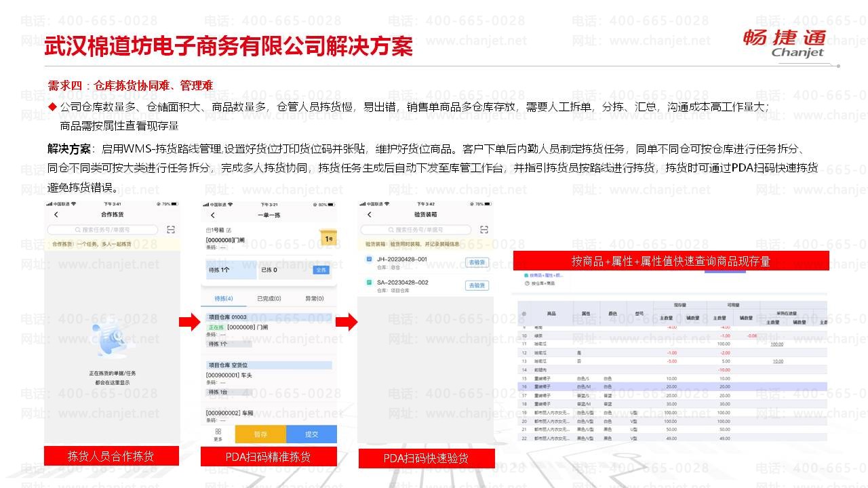
Task: Tap back arrow in 验货装箱 screen
Action: click(x=370, y=215)
